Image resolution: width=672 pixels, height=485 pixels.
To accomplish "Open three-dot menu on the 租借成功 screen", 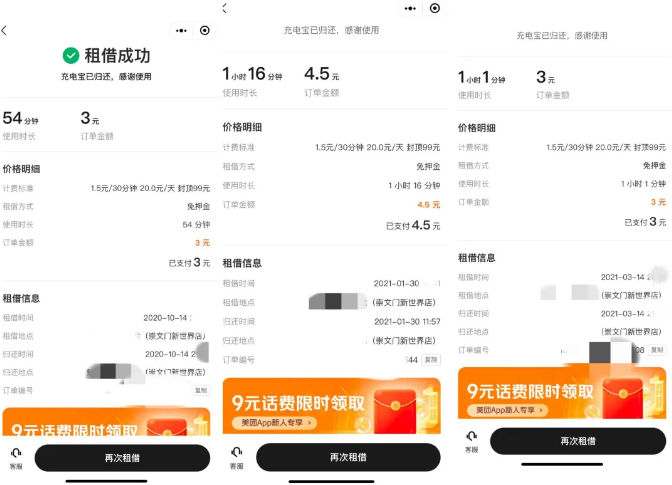I will [x=181, y=30].
